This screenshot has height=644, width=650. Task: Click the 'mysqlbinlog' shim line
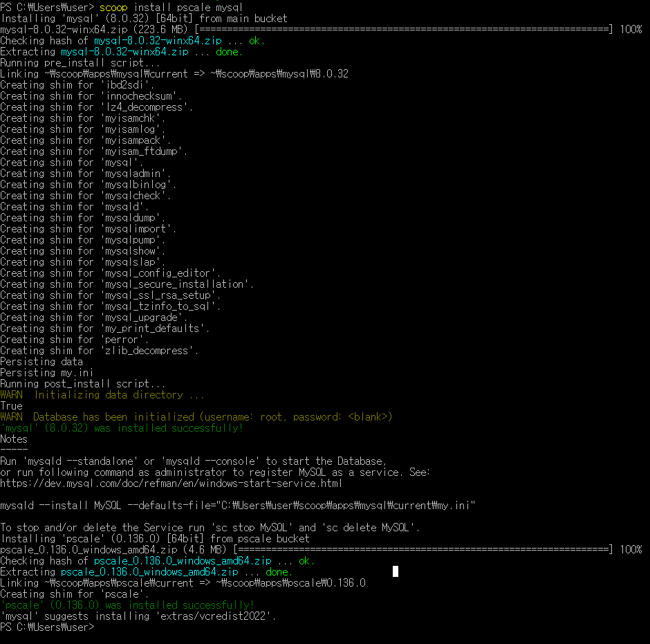coord(88,185)
